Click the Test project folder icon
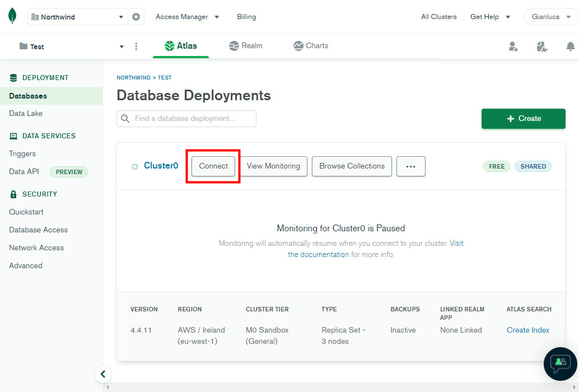 point(24,46)
